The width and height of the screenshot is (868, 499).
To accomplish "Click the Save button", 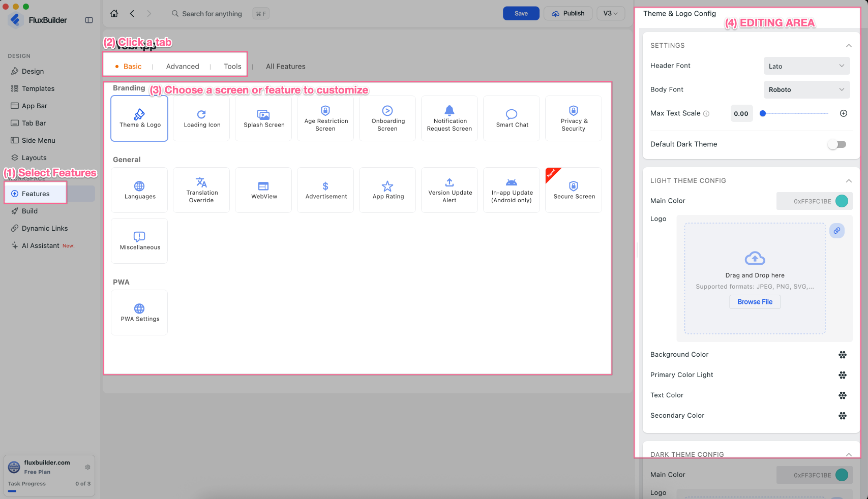I will coord(521,14).
